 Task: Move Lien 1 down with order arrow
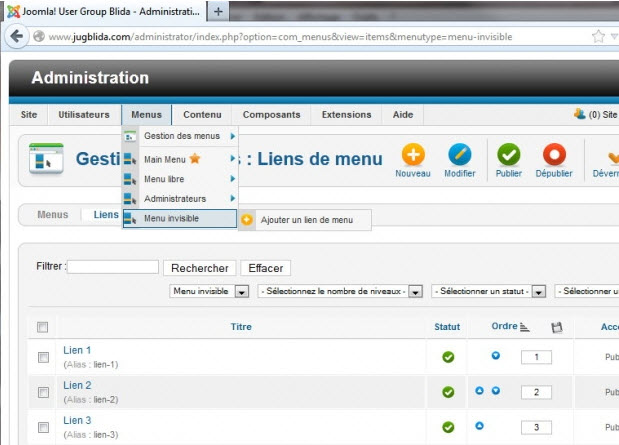coord(495,356)
